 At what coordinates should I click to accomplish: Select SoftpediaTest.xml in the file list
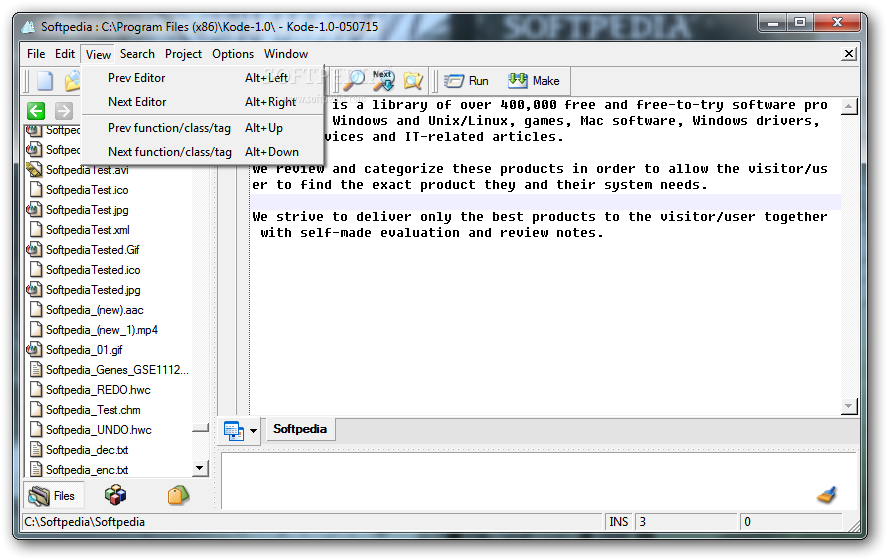coord(88,230)
